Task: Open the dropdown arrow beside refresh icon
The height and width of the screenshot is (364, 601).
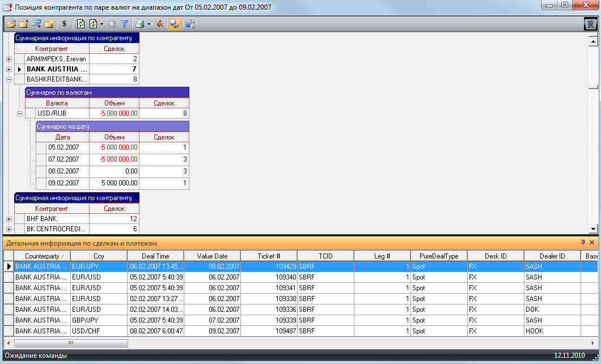Action: coord(101,24)
